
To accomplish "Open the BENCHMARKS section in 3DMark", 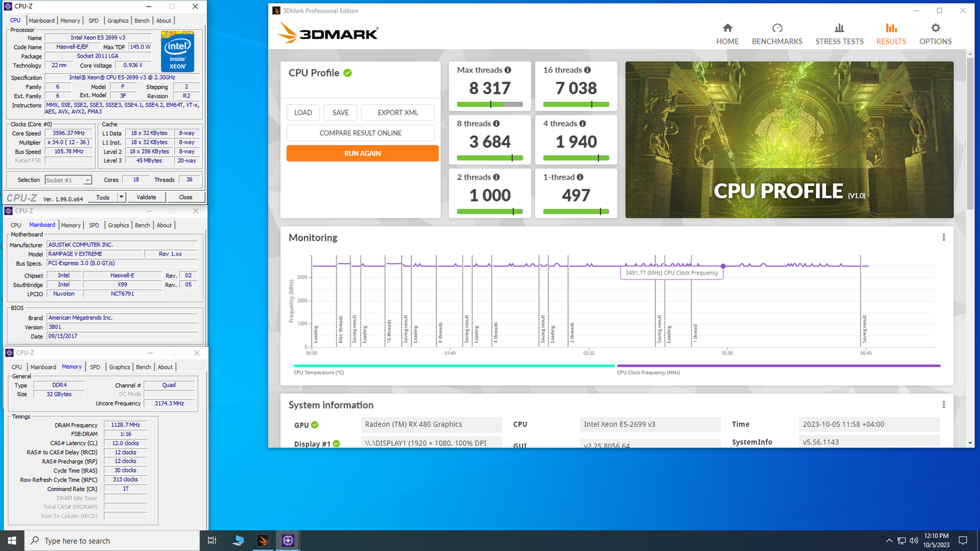I will coord(777,34).
